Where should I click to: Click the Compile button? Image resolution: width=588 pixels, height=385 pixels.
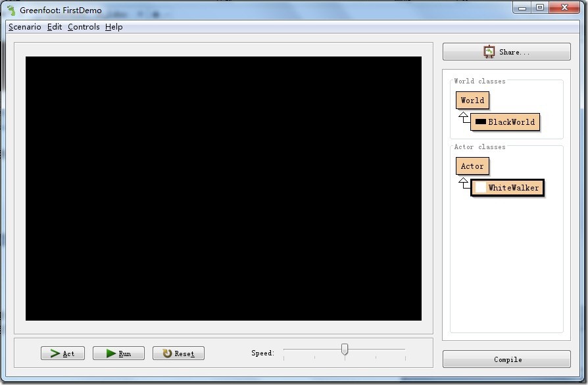click(x=506, y=359)
